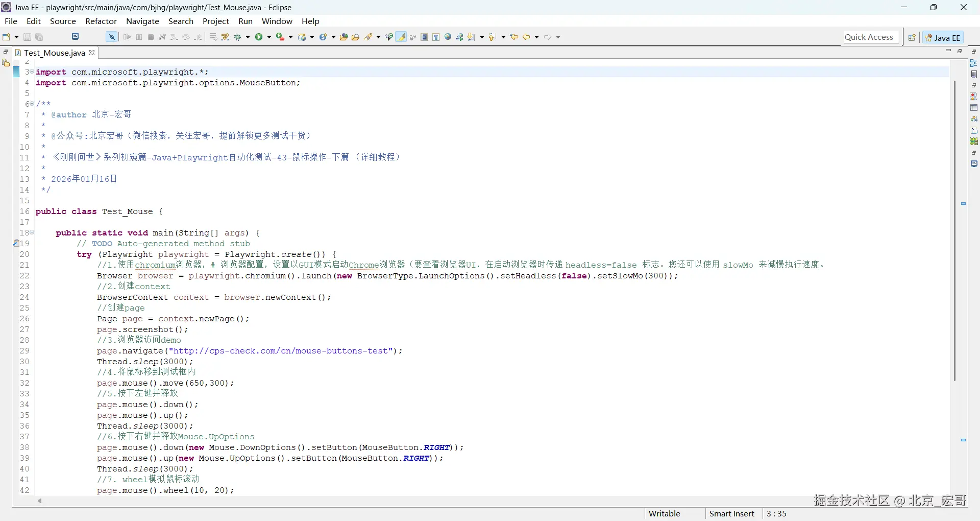Screen dimensions: 980x521
Task: Click the Terminate stop icon
Action: [x=151, y=37]
